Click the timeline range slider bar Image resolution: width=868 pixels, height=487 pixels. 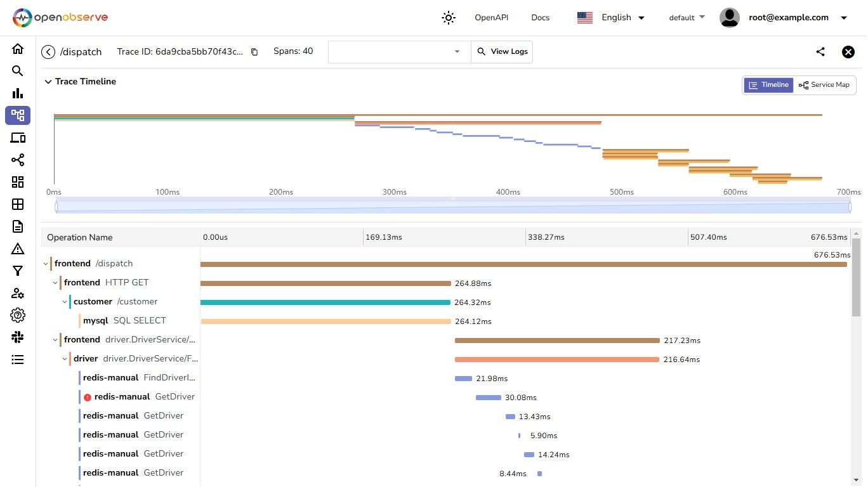tap(453, 207)
